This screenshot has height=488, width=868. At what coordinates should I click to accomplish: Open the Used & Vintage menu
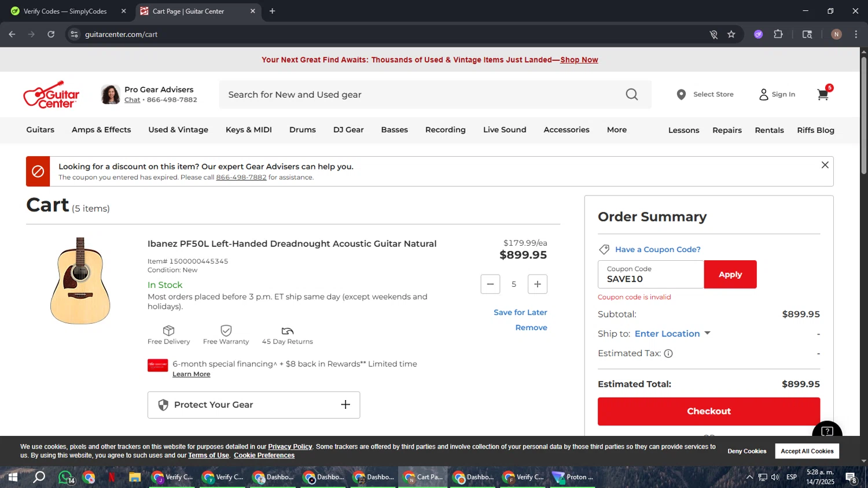(178, 130)
